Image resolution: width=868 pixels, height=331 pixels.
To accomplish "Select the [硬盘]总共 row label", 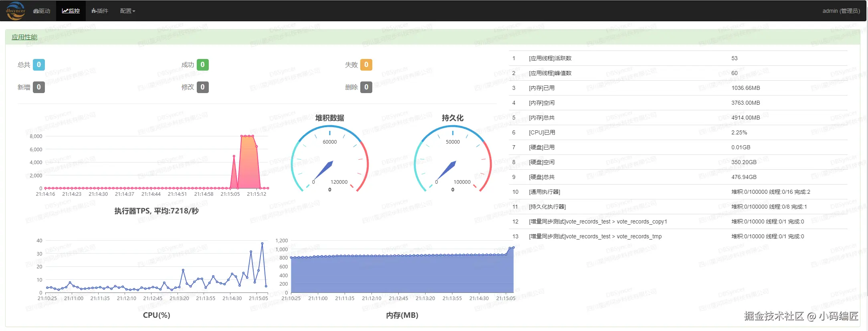I will click(x=542, y=177).
